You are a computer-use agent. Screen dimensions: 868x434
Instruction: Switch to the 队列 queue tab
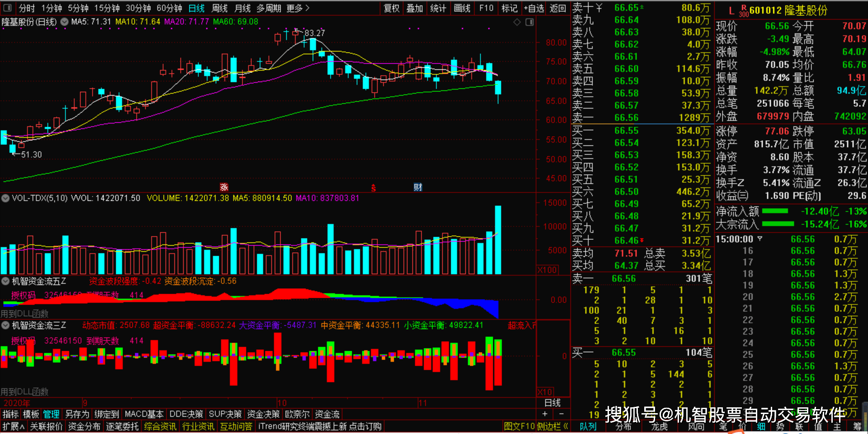coord(588,426)
